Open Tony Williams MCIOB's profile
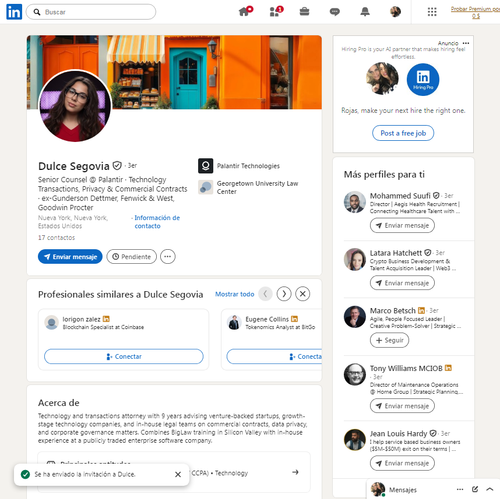This screenshot has width=500, height=499. click(x=406, y=368)
